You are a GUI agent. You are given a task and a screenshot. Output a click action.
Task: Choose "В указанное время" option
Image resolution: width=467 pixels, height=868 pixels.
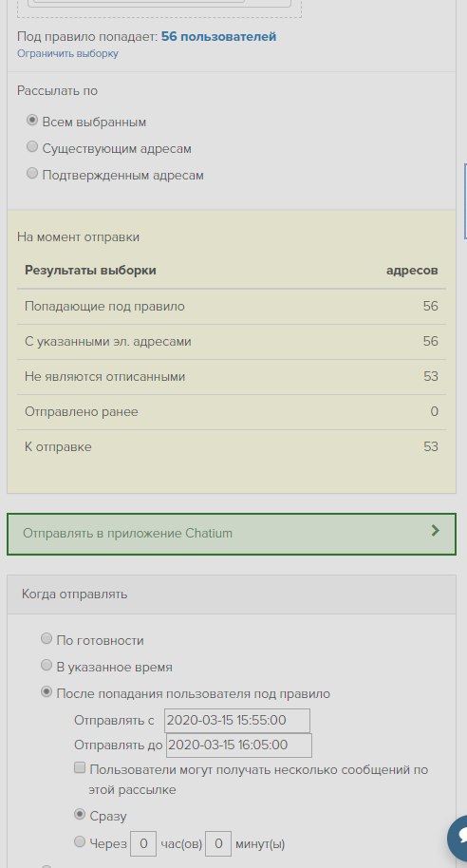[x=47, y=666]
